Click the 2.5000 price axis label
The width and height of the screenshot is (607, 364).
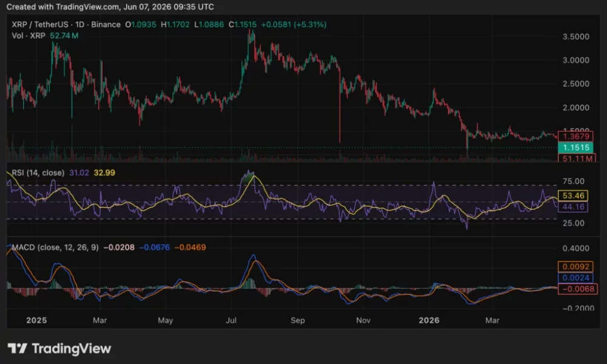point(575,84)
